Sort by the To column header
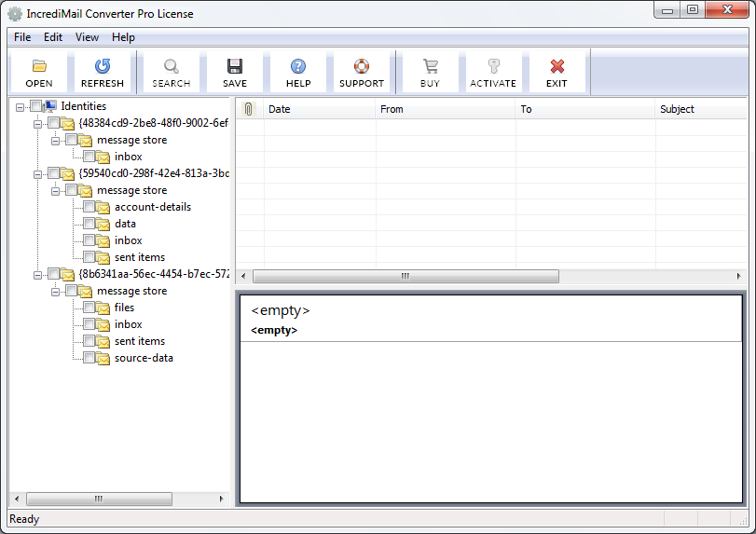The image size is (756, 534). [x=584, y=109]
